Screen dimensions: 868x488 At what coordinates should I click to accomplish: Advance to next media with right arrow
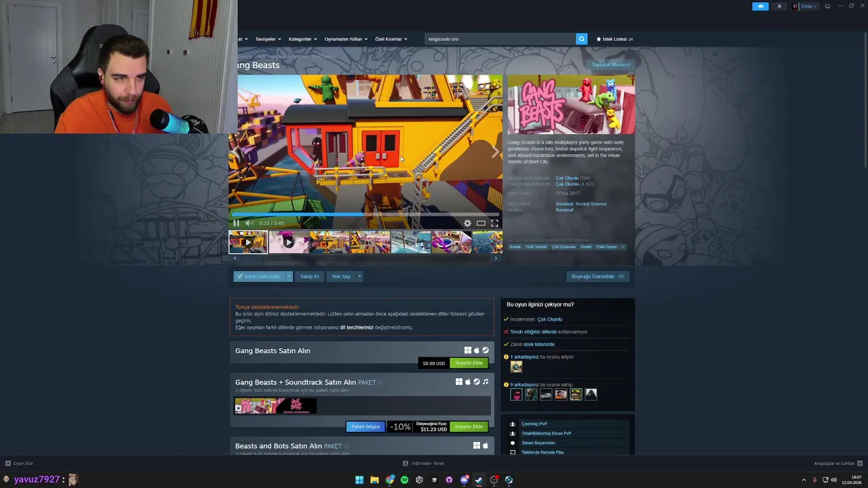coord(495,152)
